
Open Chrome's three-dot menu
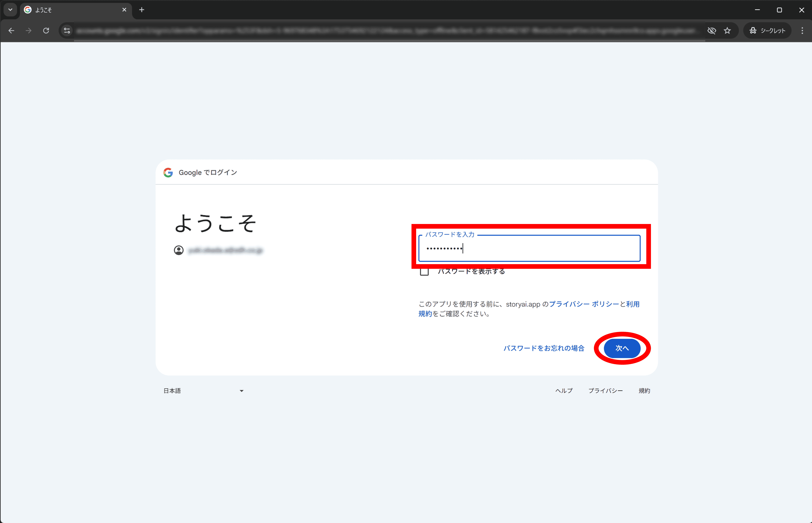point(802,31)
